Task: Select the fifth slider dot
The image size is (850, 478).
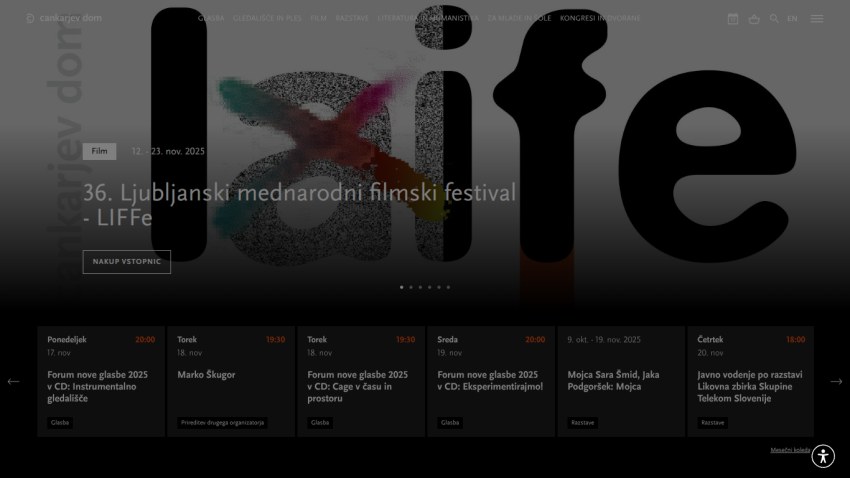Action: click(439, 287)
